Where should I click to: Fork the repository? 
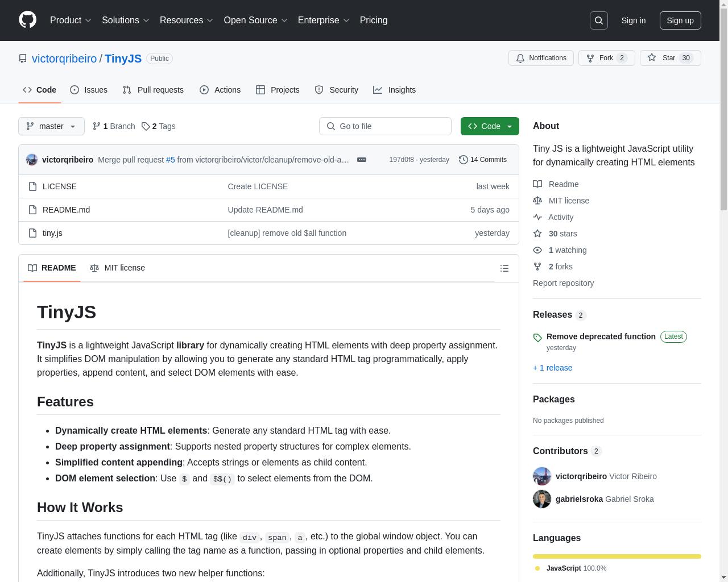point(606,58)
